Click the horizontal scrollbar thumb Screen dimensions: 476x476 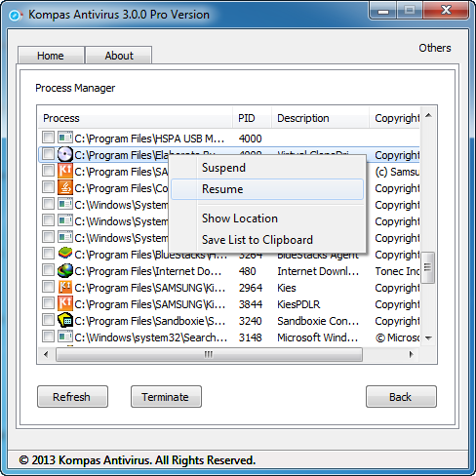(209, 354)
